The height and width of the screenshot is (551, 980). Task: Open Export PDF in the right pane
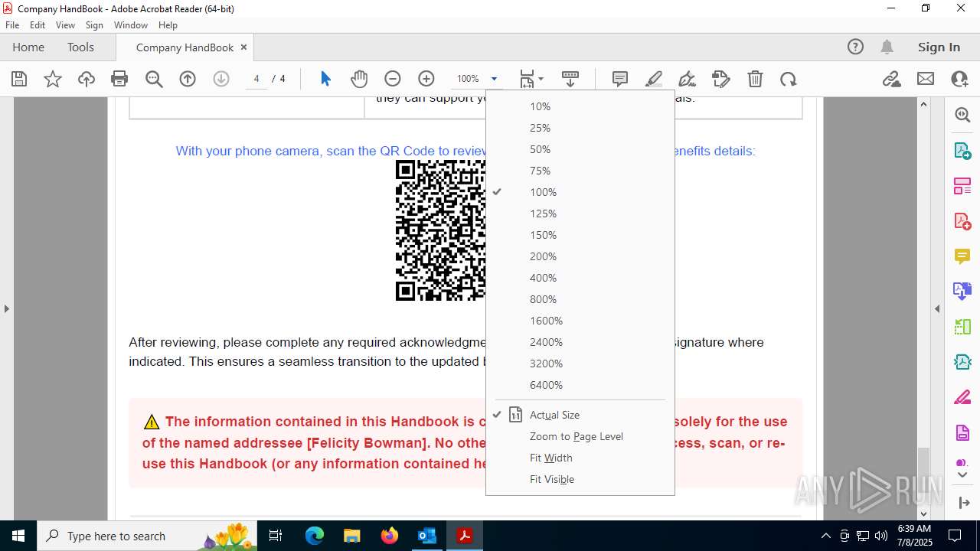[962, 150]
